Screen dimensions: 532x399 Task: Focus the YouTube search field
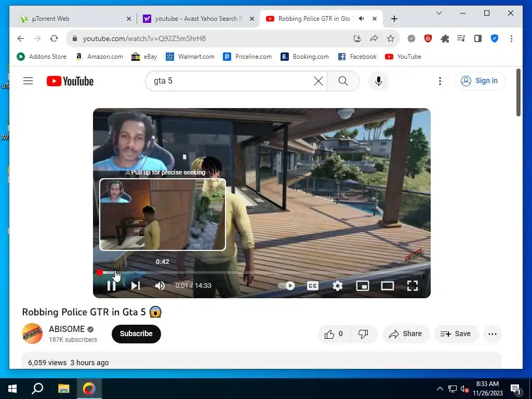coord(231,81)
